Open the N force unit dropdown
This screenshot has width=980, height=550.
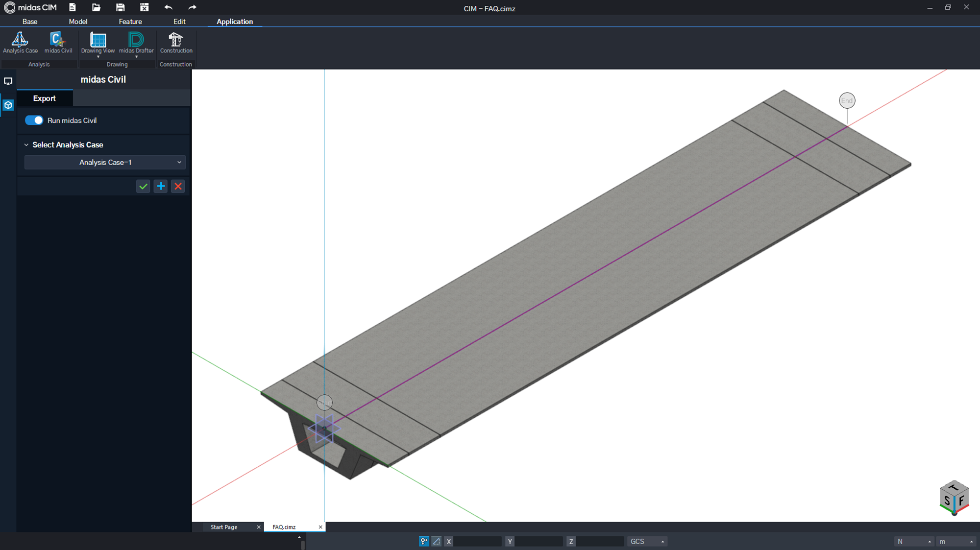914,541
